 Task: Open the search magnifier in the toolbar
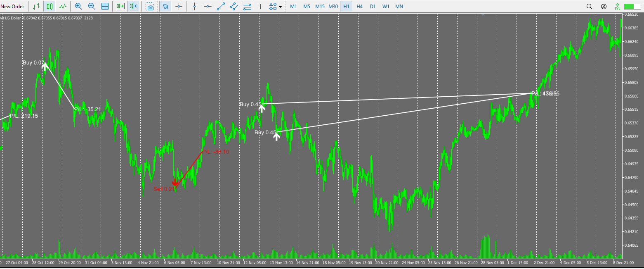click(589, 6)
